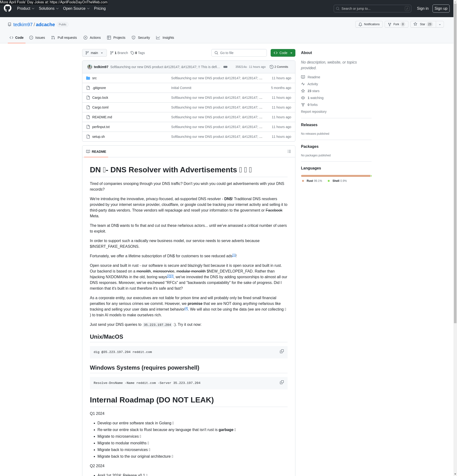Open the Activity link in About
The height and width of the screenshot is (476, 457).
click(x=309, y=84)
